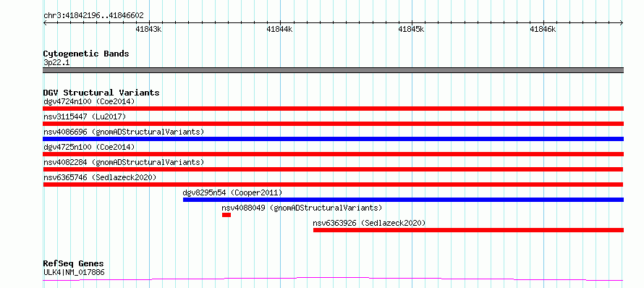Open nsv4088049 (gnomADStructuralVariants) label

pyautogui.click(x=302, y=208)
